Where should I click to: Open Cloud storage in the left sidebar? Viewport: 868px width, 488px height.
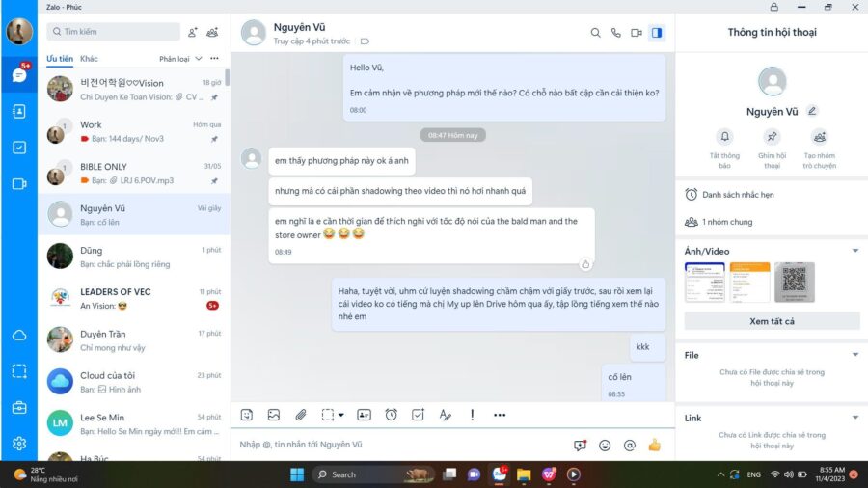(19, 335)
